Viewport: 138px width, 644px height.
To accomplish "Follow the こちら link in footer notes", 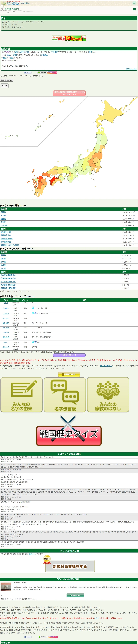I will pos(97,618).
